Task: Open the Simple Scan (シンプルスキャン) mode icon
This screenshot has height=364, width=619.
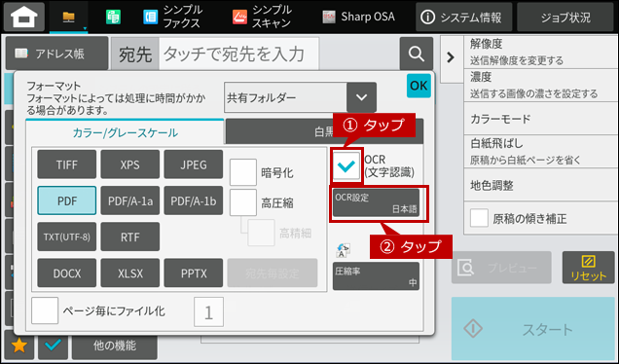Action: (x=239, y=18)
